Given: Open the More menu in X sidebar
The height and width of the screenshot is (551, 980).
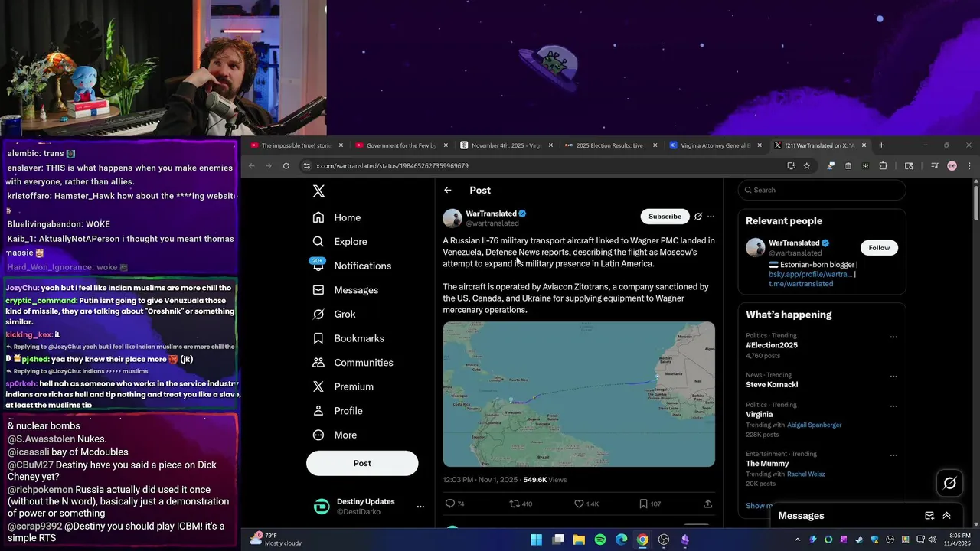Looking at the screenshot, I should click(x=335, y=435).
